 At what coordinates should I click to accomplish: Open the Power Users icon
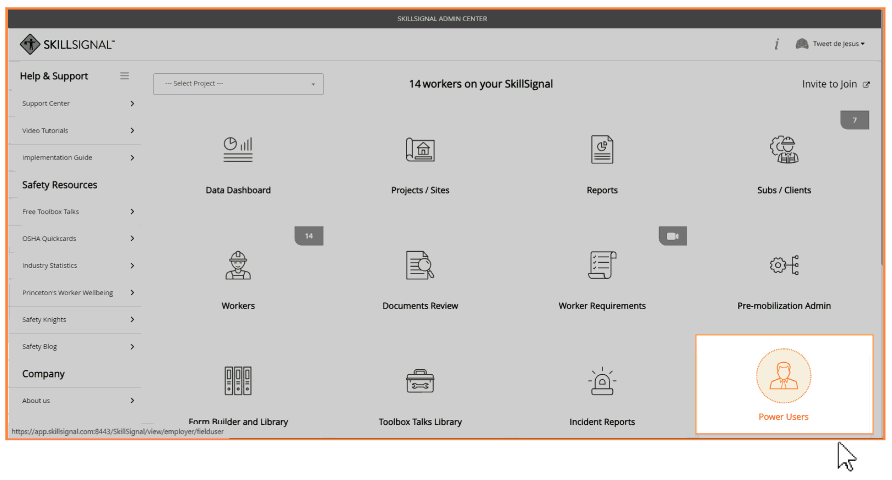pyautogui.click(x=783, y=376)
